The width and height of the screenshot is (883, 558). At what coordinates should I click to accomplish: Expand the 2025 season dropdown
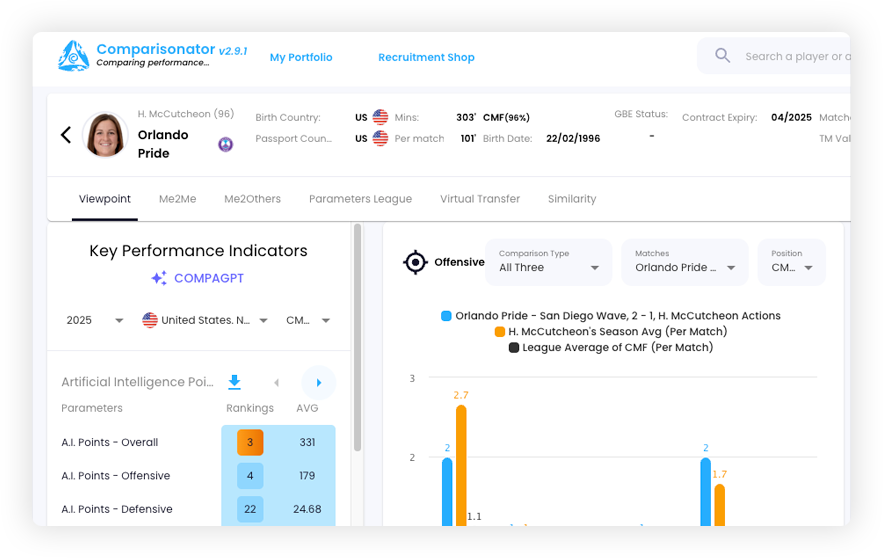pos(95,320)
